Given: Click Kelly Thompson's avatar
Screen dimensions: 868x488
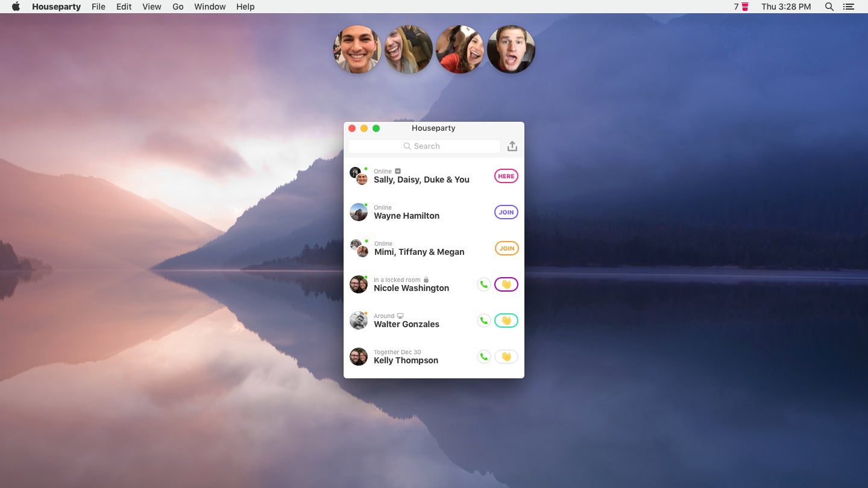Looking at the screenshot, I should click(x=359, y=357).
